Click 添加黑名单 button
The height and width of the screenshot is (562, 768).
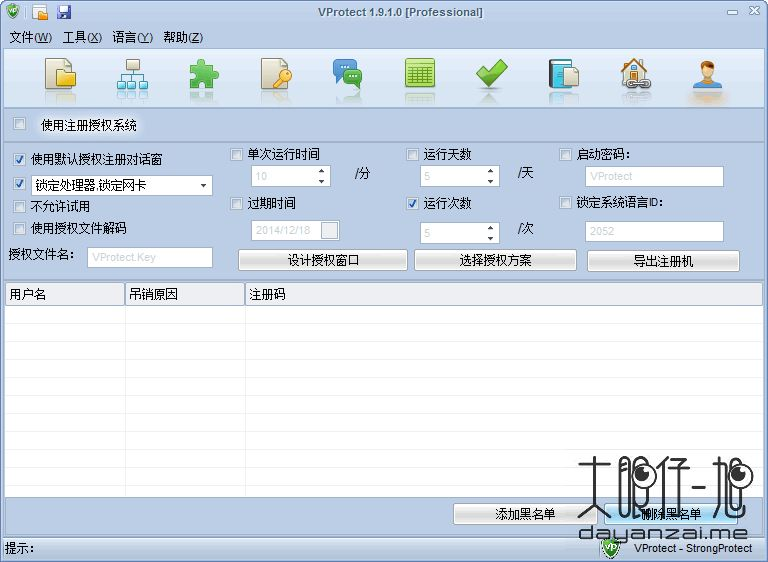click(525, 514)
